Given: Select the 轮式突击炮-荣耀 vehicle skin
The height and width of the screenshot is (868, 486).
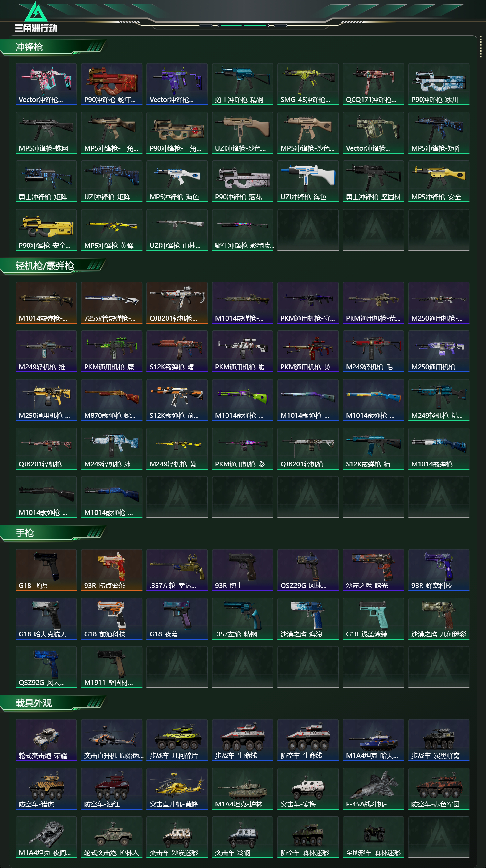Looking at the screenshot, I should click(x=46, y=740).
